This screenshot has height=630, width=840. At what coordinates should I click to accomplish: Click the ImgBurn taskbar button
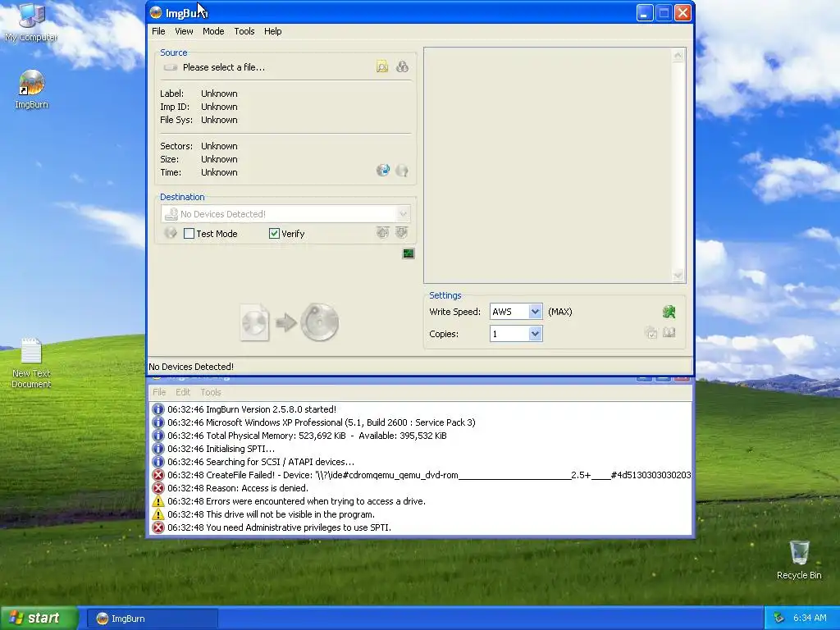point(152,619)
